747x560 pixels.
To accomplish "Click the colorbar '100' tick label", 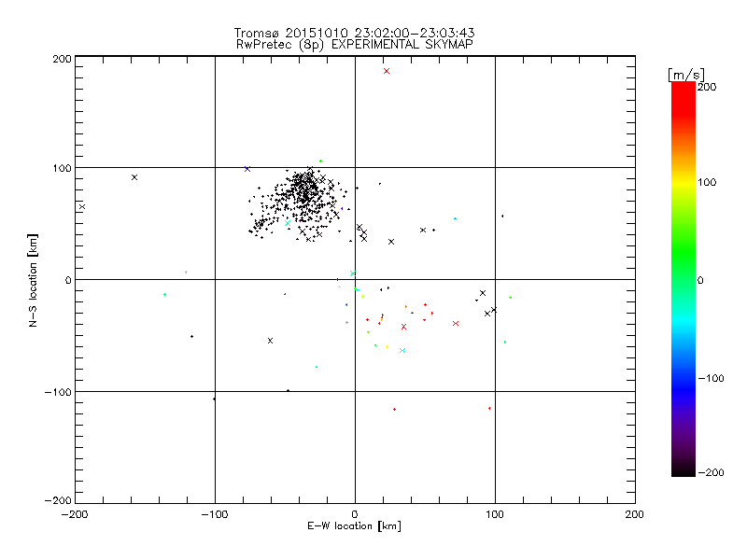I will 707,182.
